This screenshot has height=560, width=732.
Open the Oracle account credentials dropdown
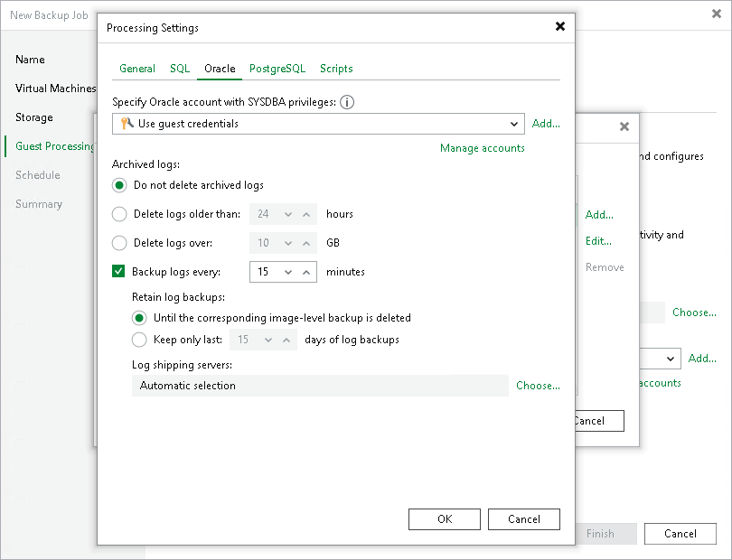(x=514, y=124)
